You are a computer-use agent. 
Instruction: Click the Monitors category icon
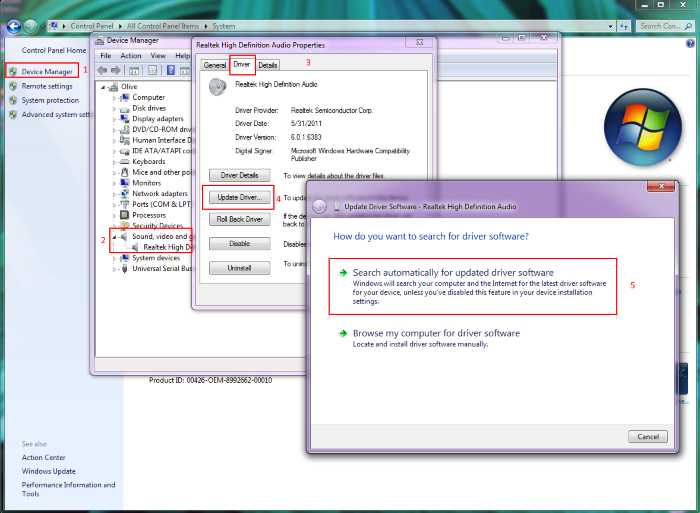tap(125, 183)
